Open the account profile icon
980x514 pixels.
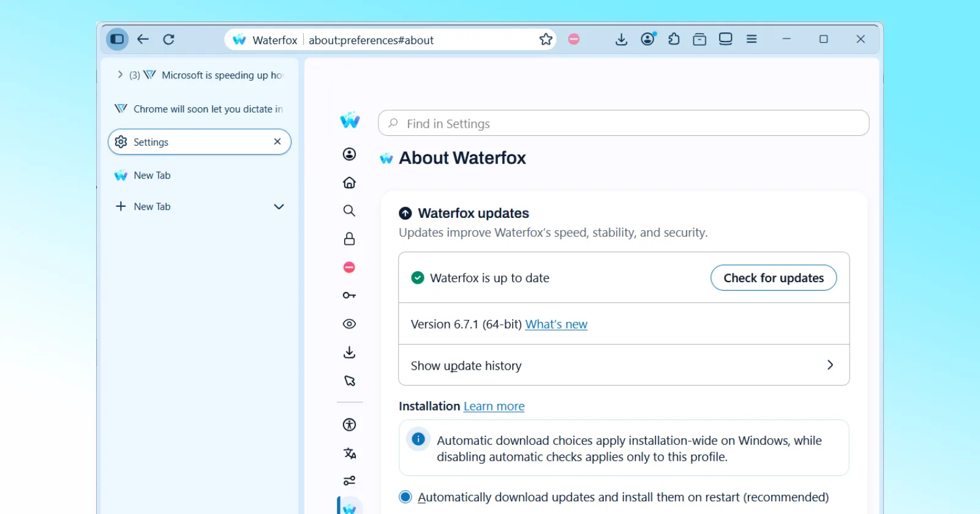[x=648, y=39]
